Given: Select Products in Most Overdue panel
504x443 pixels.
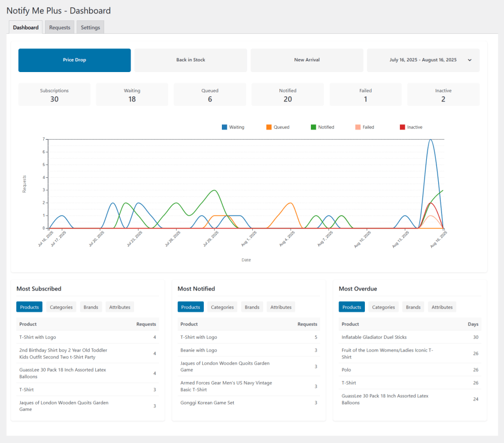Looking at the screenshot, I should pos(351,307).
